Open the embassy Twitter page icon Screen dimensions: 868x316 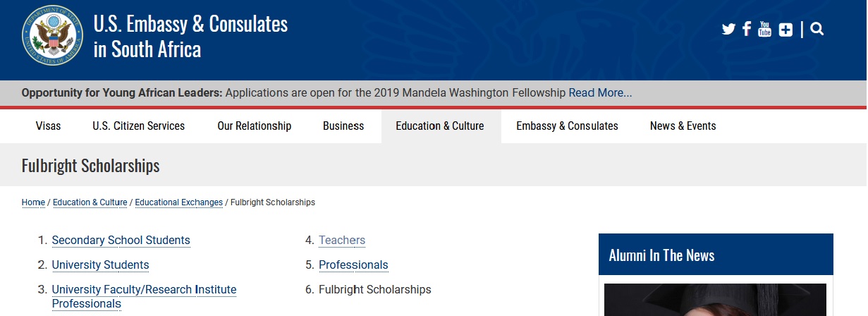(728, 30)
